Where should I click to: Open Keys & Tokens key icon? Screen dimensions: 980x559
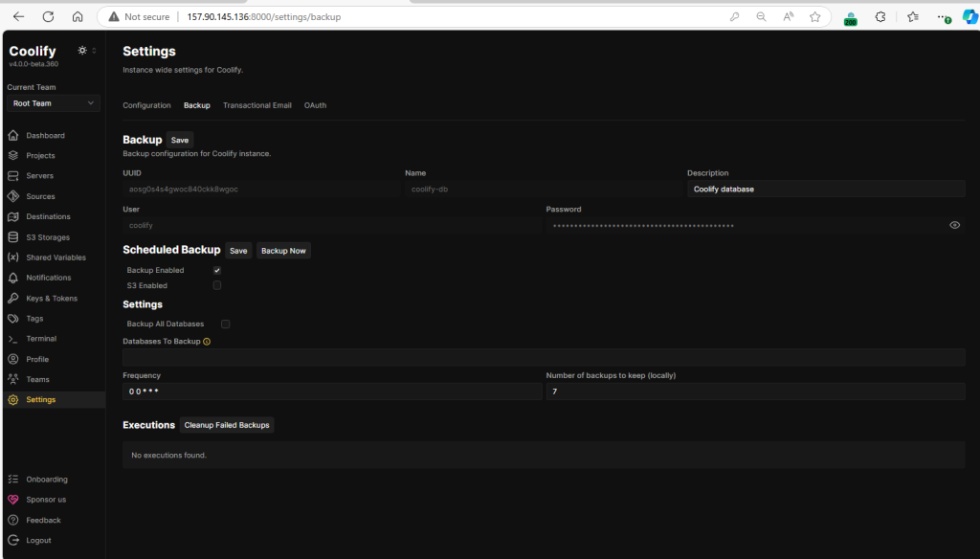pos(13,299)
